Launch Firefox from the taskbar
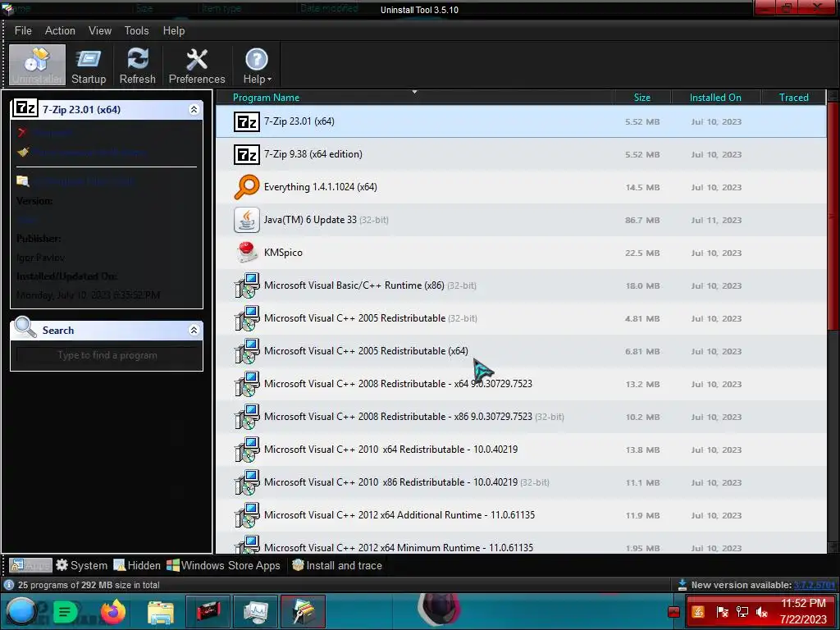The width and height of the screenshot is (840, 630). [x=113, y=612]
